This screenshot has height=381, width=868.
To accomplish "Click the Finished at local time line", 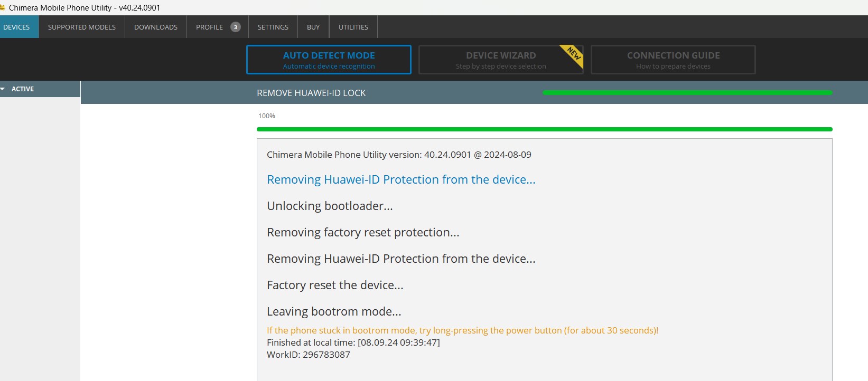I will tap(353, 342).
